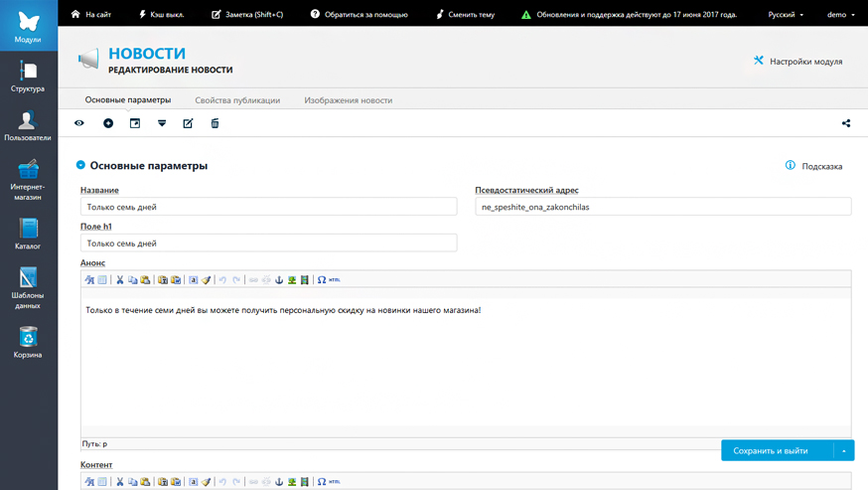Click the cleanup brush icon in Анонс editor
Viewport: 868px width, 490px height.
pyautogui.click(x=206, y=280)
